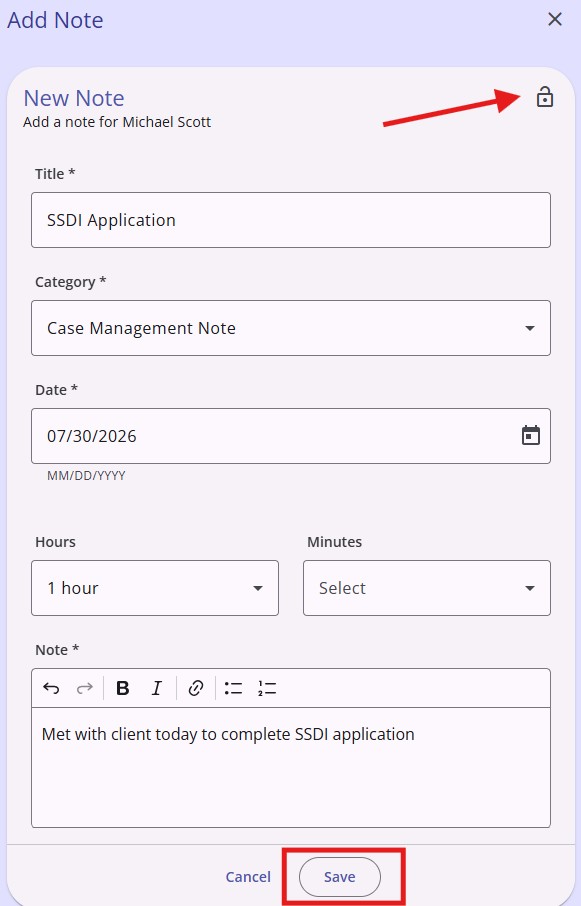Screen dimensions: 581x906
Task: Undo last edit in note editor
Action: point(51,688)
